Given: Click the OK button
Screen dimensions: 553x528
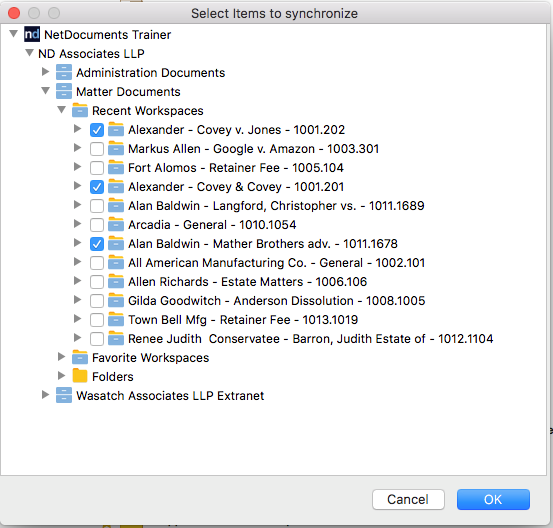Looking at the screenshot, I should click(x=493, y=499).
